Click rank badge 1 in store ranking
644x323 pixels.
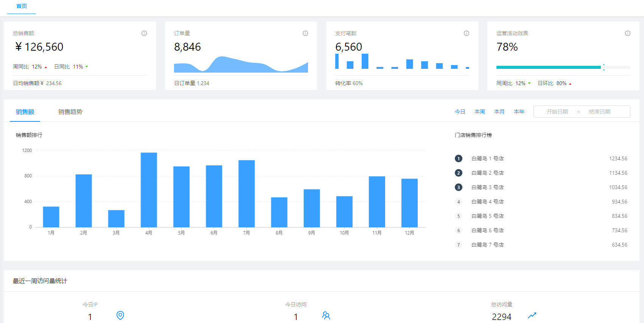pos(459,158)
